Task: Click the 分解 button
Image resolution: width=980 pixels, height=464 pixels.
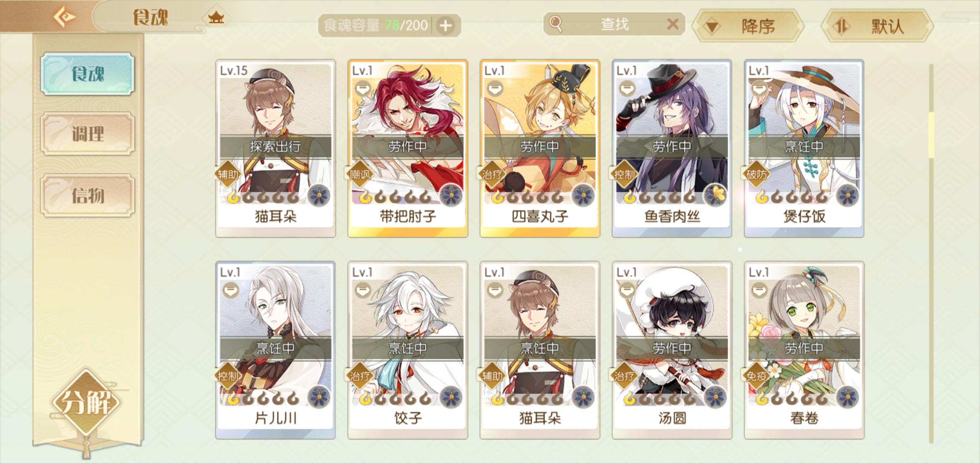Action: 87,402
